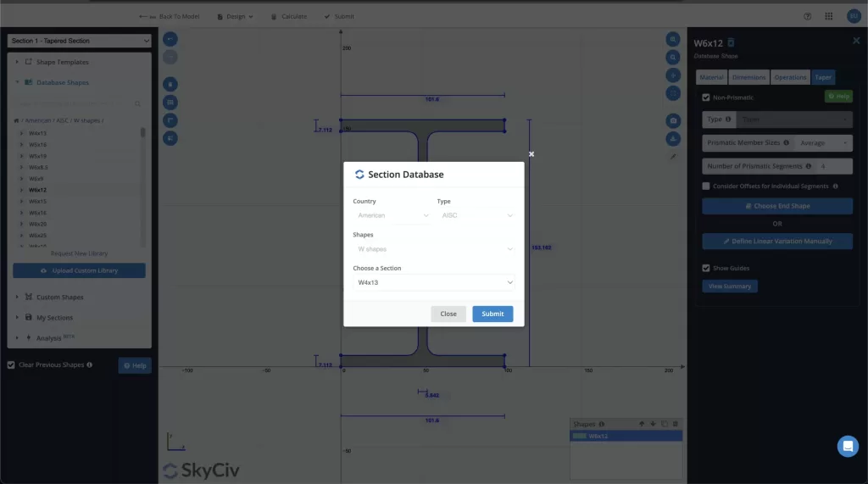Toggle Clear Previous Shapes checkbox
Image resolution: width=868 pixels, height=484 pixels.
coord(11,365)
